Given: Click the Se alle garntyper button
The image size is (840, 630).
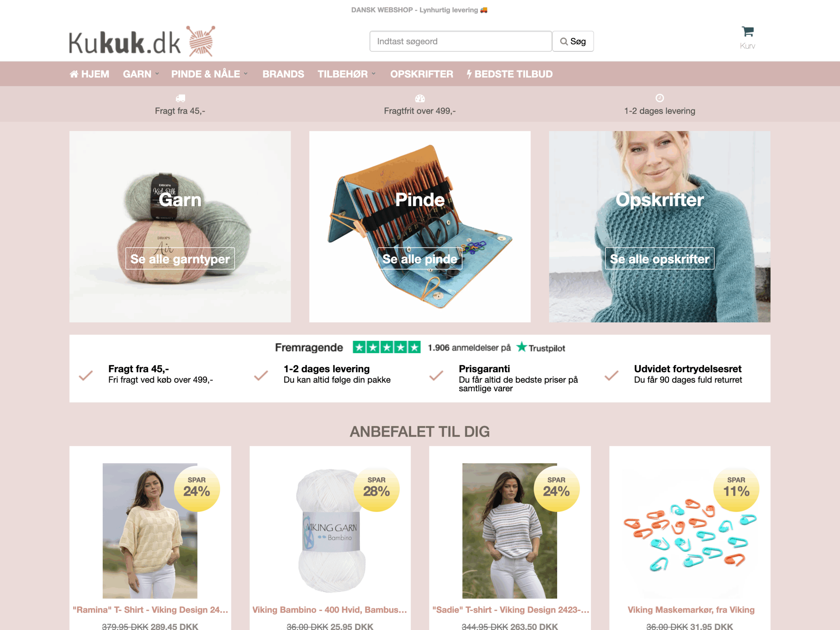Looking at the screenshot, I should (180, 259).
